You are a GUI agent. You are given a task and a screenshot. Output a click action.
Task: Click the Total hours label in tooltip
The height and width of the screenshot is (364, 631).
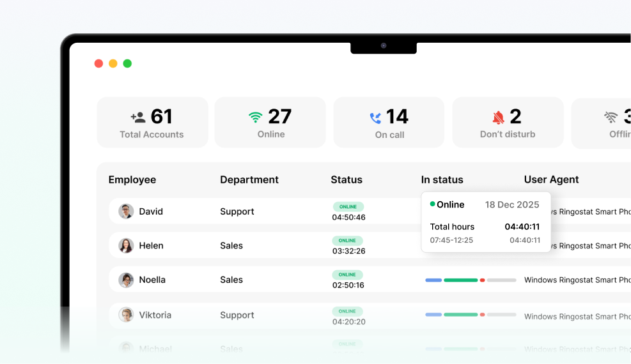tap(452, 227)
